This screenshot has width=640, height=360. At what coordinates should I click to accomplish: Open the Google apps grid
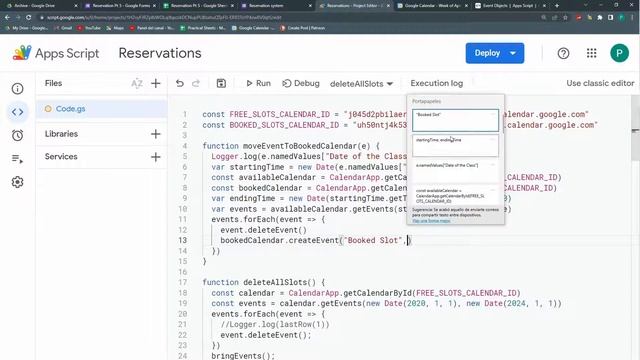pos(591,53)
